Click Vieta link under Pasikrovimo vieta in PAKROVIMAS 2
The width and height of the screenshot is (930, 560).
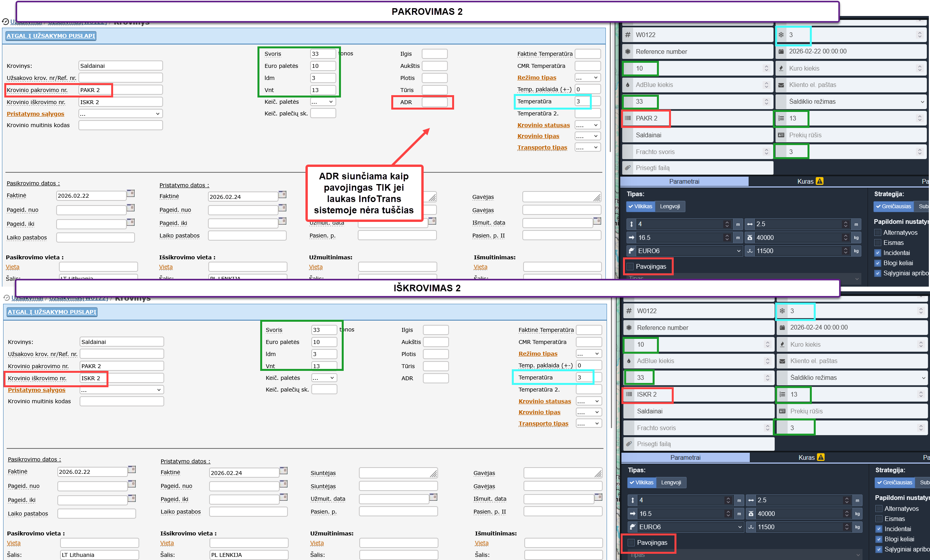[12, 267]
